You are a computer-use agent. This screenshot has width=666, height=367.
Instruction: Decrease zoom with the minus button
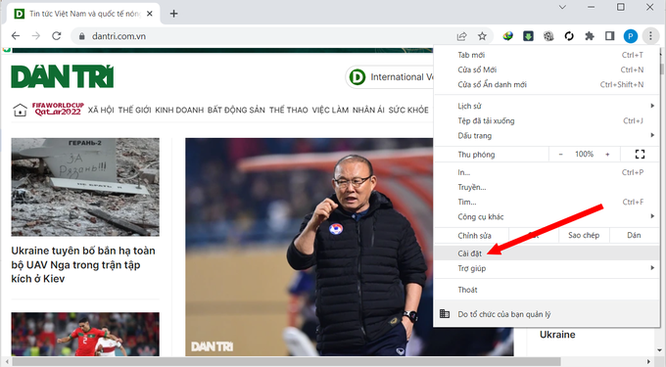coord(561,154)
